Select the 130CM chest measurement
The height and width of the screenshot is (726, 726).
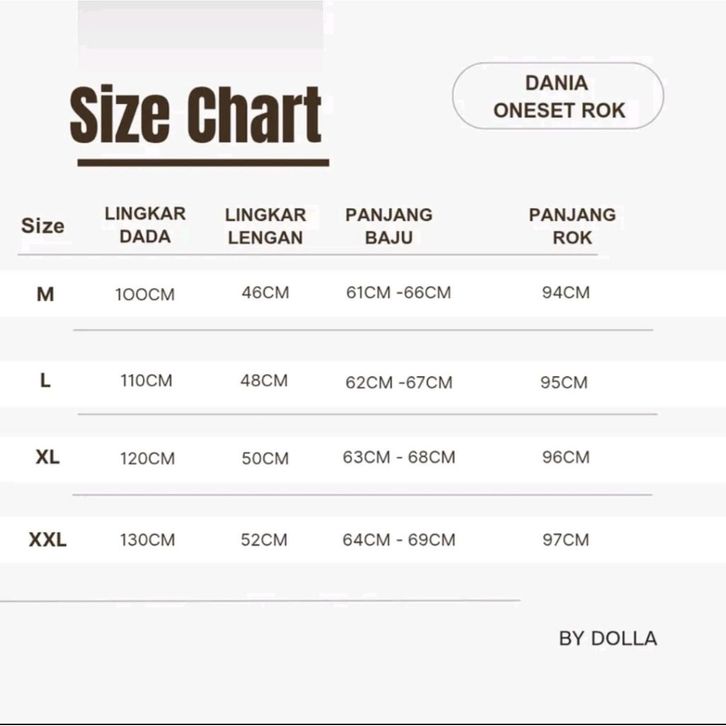pyautogui.click(x=147, y=540)
